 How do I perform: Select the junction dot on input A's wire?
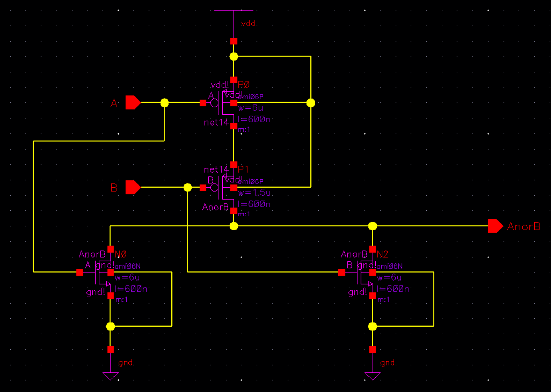(165, 103)
